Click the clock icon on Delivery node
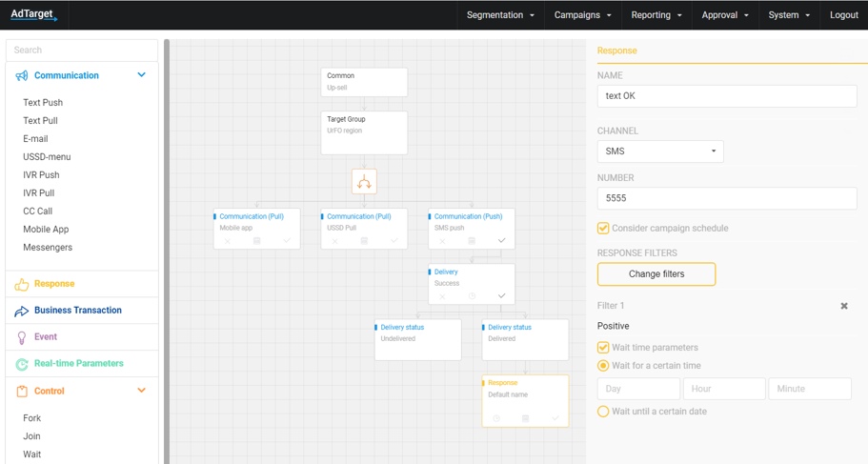Image resolution: width=868 pixels, height=464 pixels. (x=472, y=296)
